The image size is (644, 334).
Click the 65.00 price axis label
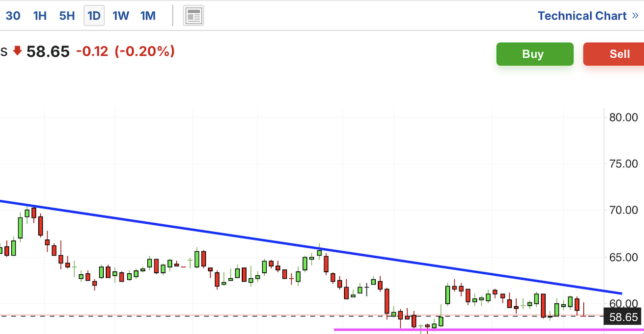pos(623,257)
